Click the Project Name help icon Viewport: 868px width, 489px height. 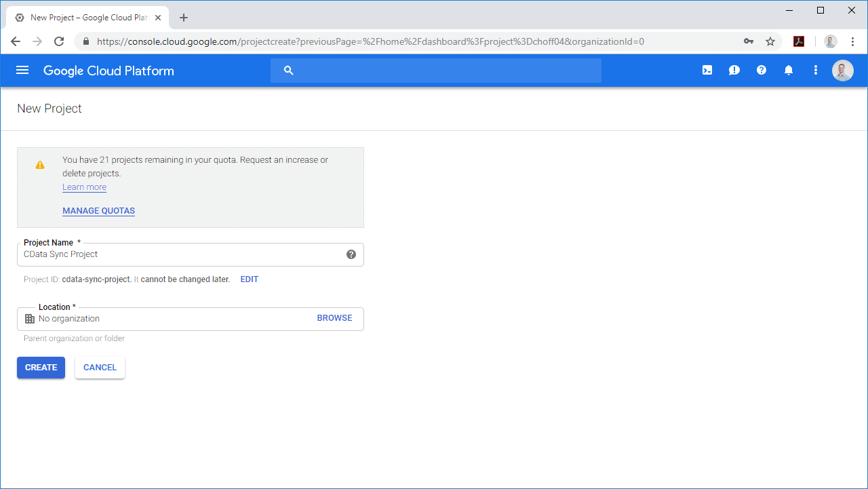351,254
